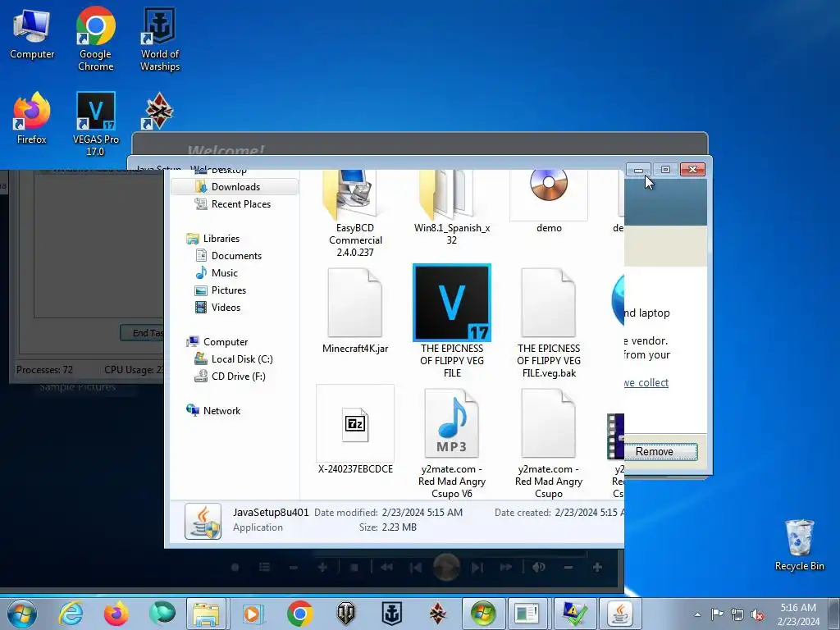The width and height of the screenshot is (840, 630).
Task: Skip to next track in media player
Action: coord(477,568)
